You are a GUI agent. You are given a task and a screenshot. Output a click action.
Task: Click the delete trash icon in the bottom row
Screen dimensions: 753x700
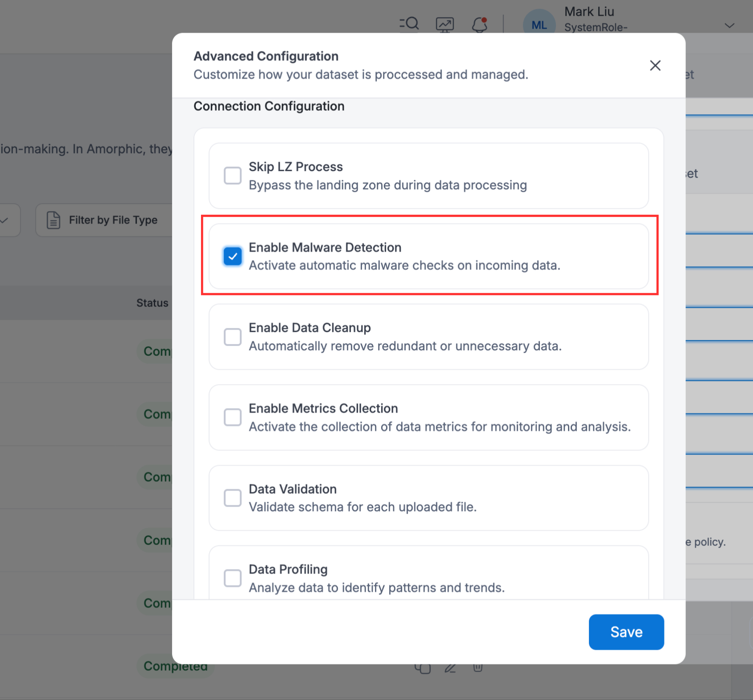[x=478, y=668]
